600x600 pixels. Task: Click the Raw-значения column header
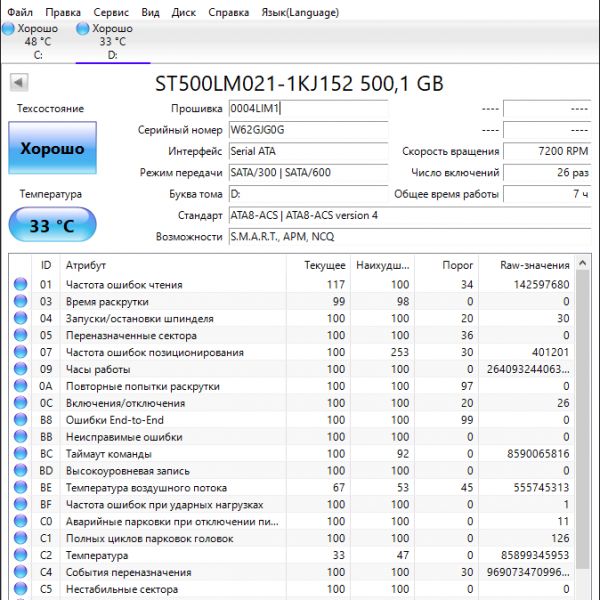coord(526,265)
